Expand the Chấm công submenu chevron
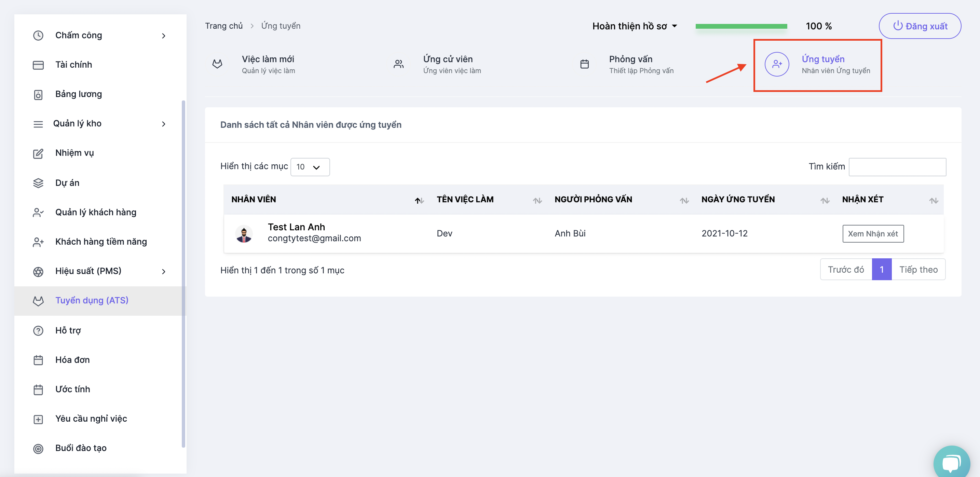The image size is (980, 477). (164, 36)
